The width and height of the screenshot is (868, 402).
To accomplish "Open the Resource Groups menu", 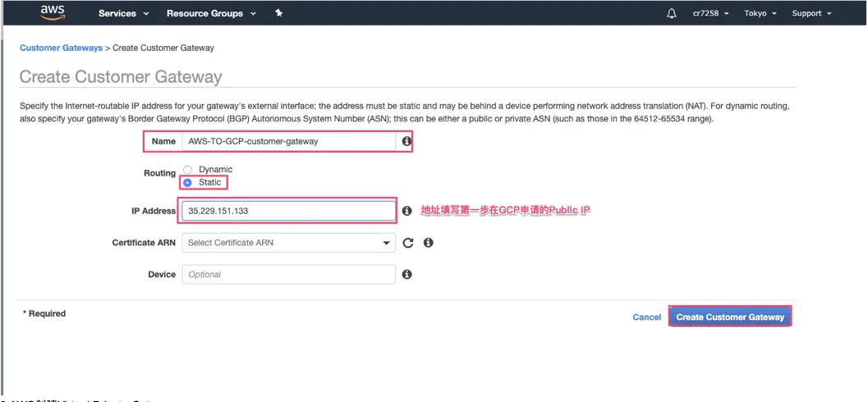I will pyautogui.click(x=211, y=13).
